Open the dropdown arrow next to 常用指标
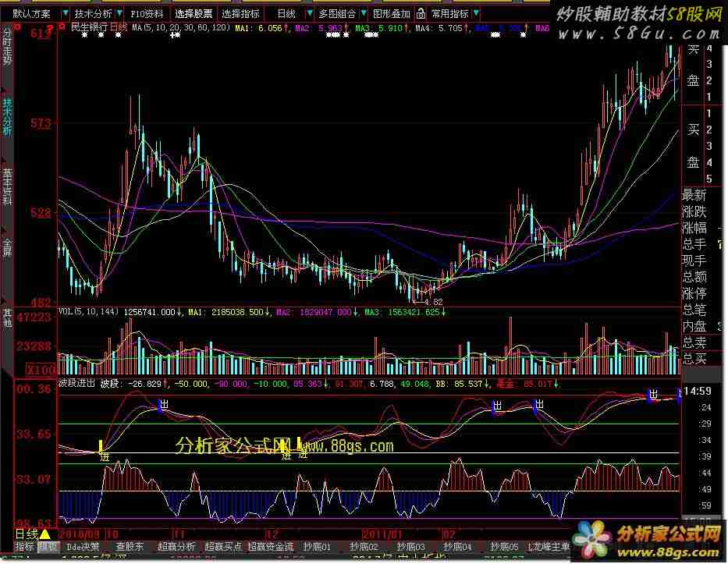728x564 pixels. (476, 13)
